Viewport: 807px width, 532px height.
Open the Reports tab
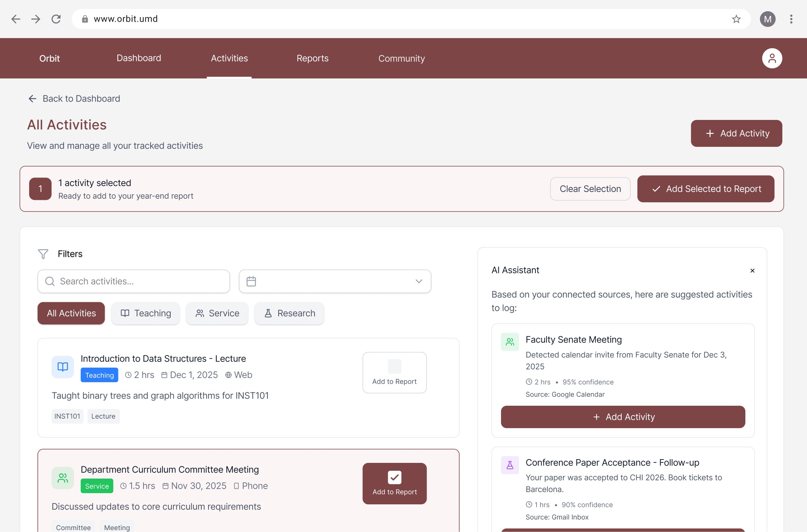point(312,58)
